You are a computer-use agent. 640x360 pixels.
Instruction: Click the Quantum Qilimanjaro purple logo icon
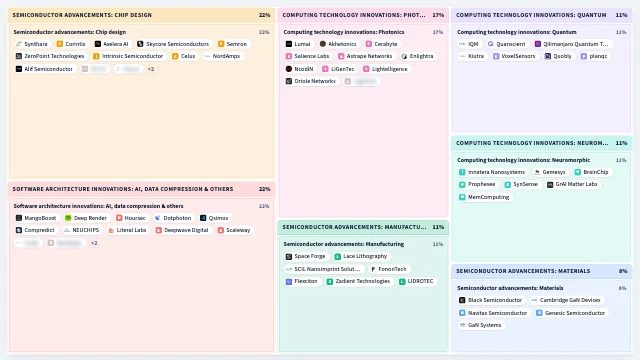(x=538, y=44)
